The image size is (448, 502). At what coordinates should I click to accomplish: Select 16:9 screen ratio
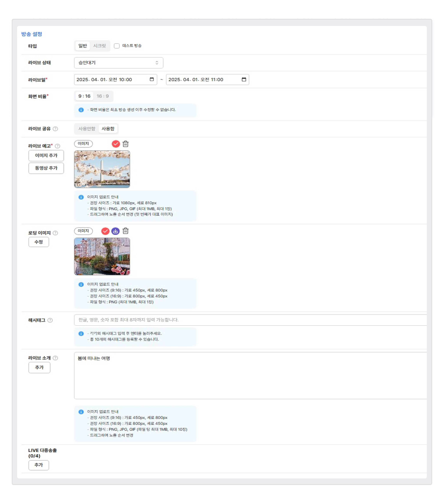[x=103, y=96]
